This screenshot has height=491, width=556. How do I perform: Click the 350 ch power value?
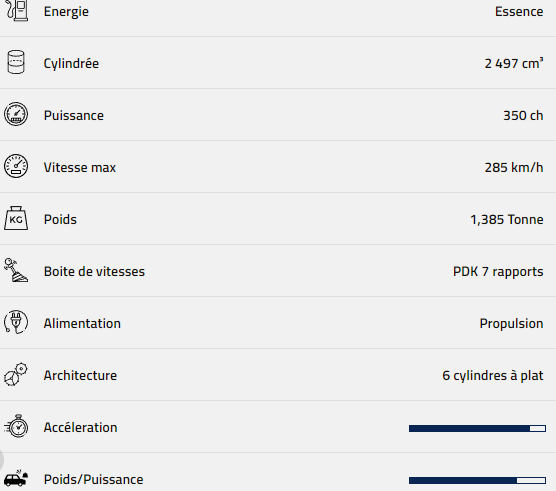pyautogui.click(x=523, y=116)
